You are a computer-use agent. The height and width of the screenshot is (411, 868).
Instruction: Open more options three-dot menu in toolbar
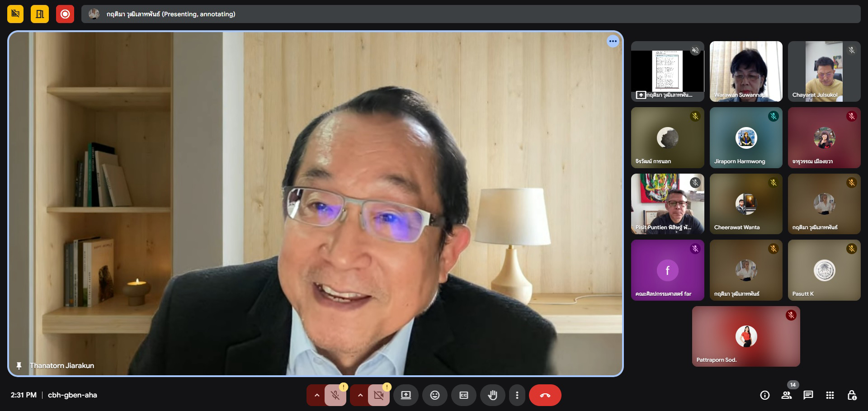point(517,395)
